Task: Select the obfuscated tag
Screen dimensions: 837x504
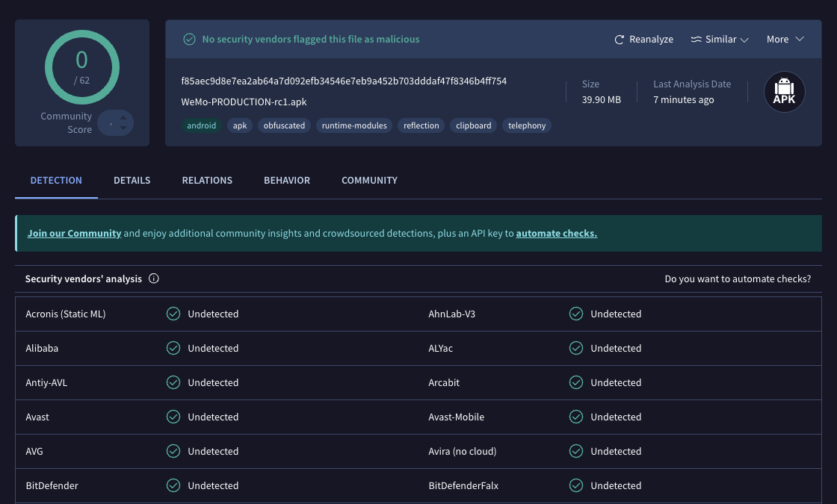Action: click(x=284, y=125)
